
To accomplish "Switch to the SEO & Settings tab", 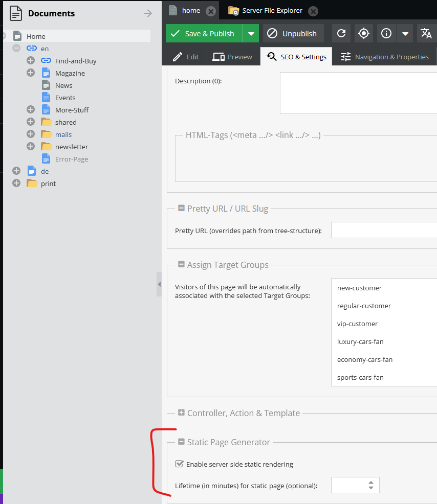I will click(x=296, y=56).
